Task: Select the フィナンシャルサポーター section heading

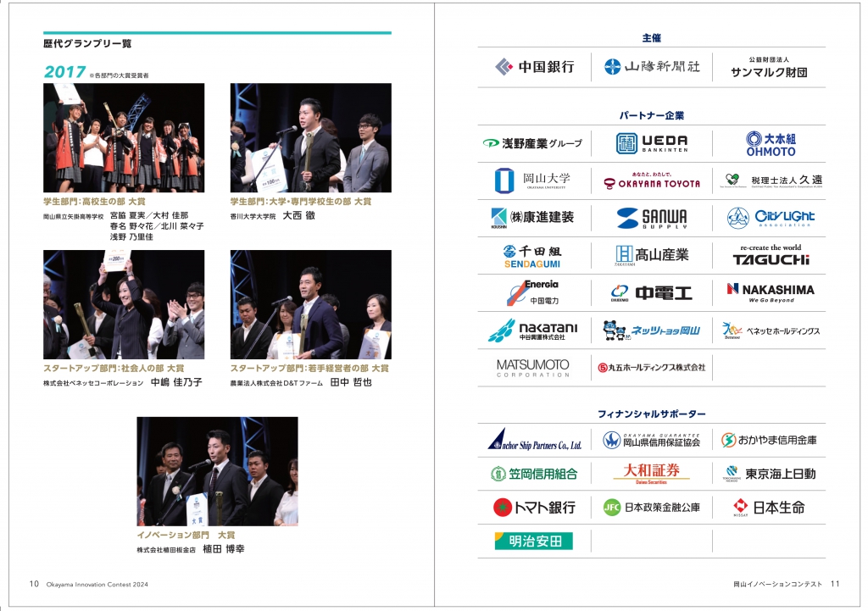Action: (652, 414)
